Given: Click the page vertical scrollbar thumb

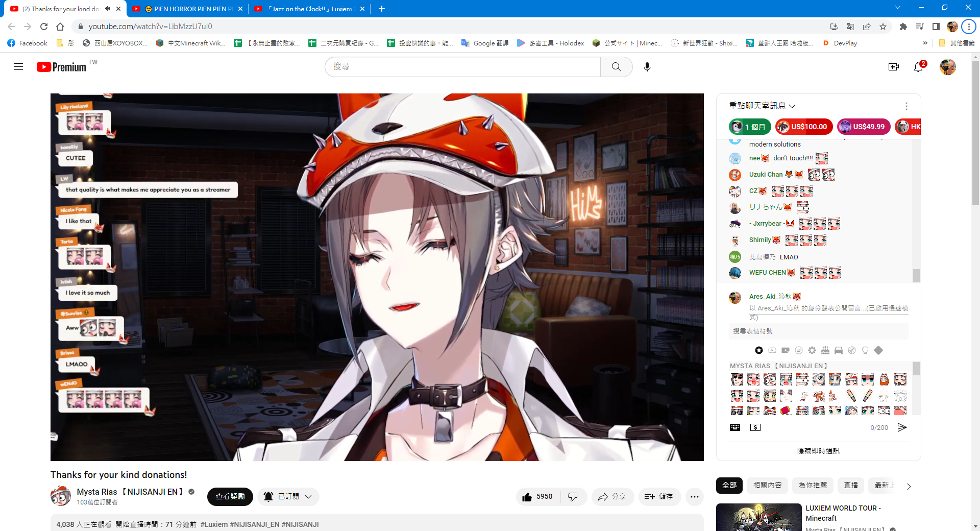Looking at the screenshot, I should 975,134.
